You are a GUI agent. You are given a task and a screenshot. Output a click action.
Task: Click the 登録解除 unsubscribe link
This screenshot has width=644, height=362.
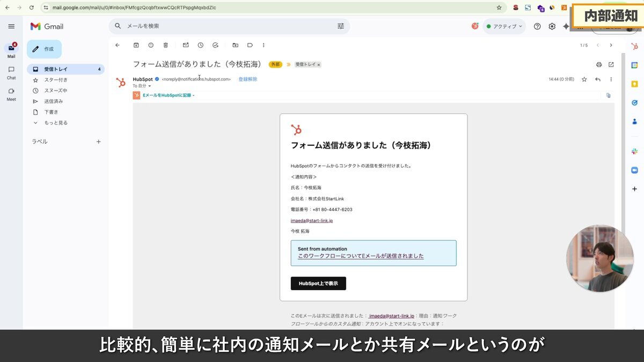tap(248, 79)
